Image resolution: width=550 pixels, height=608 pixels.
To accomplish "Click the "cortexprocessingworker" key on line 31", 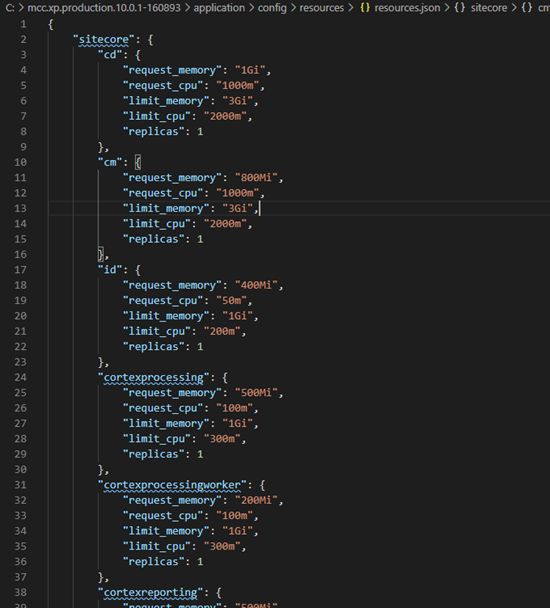I will click(x=172, y=485).
